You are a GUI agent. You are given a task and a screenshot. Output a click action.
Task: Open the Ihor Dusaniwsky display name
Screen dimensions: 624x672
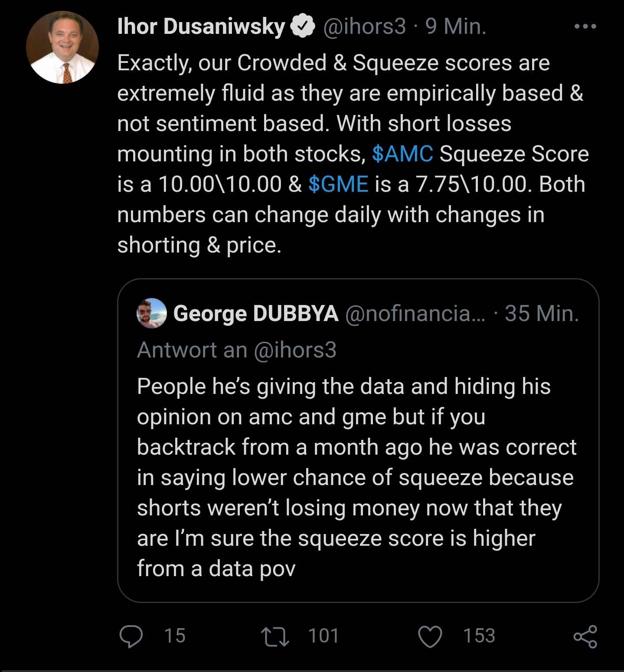point(201,27)
